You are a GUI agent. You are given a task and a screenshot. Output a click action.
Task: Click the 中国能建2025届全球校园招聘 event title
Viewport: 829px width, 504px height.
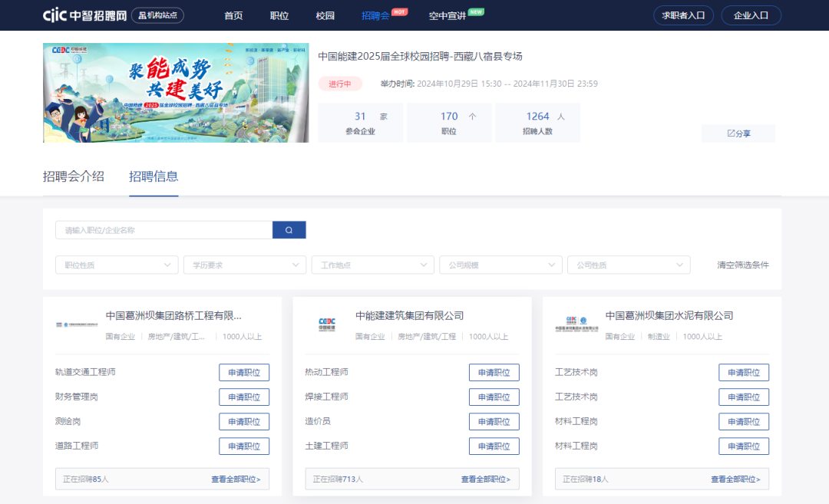pos(420,57)
